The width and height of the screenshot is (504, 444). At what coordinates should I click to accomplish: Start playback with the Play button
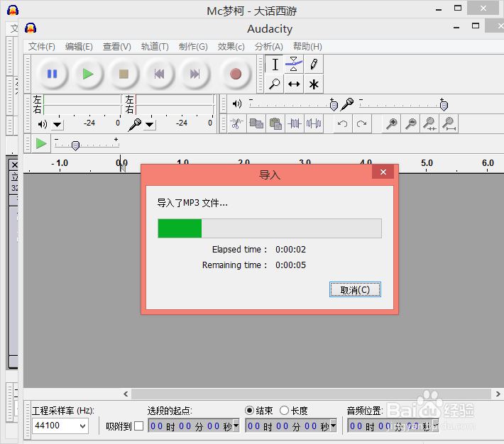(88, 74)
